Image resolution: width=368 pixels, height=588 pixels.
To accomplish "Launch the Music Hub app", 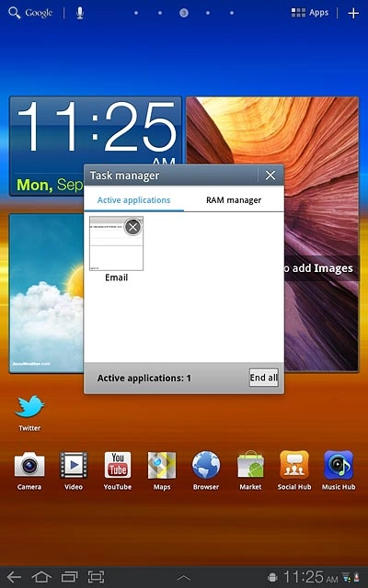I will pyautogui.click(x=339, y=466).
